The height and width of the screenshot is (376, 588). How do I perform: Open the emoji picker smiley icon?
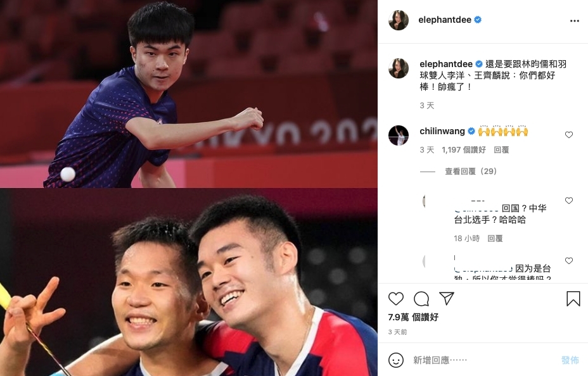[395, 360]
